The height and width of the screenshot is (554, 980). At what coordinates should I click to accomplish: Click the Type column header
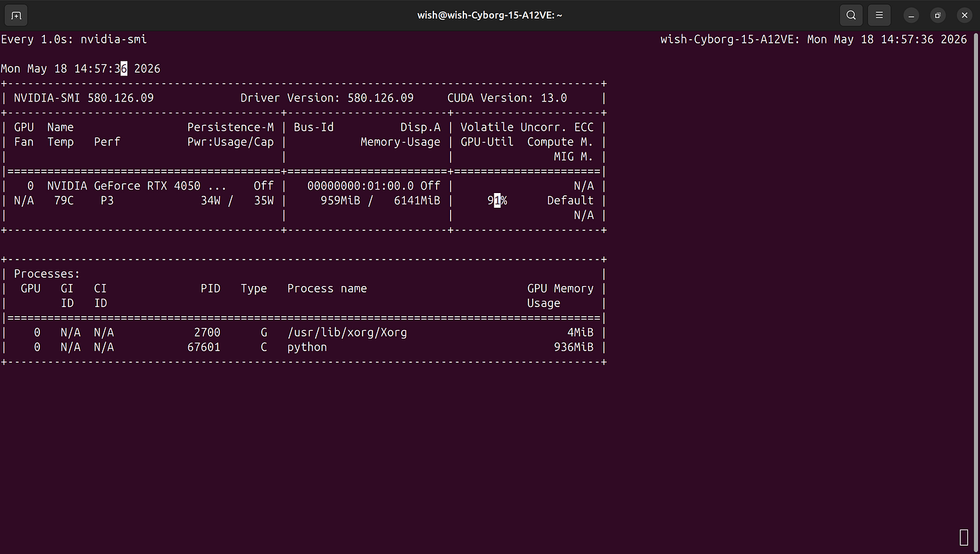point(254,289)
